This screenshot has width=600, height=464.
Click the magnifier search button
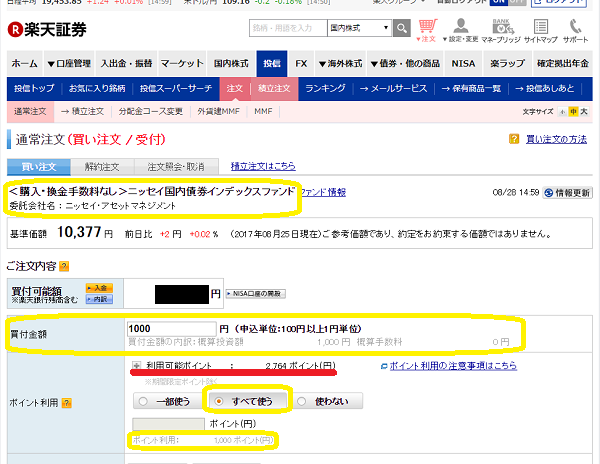tap(401, 28)
